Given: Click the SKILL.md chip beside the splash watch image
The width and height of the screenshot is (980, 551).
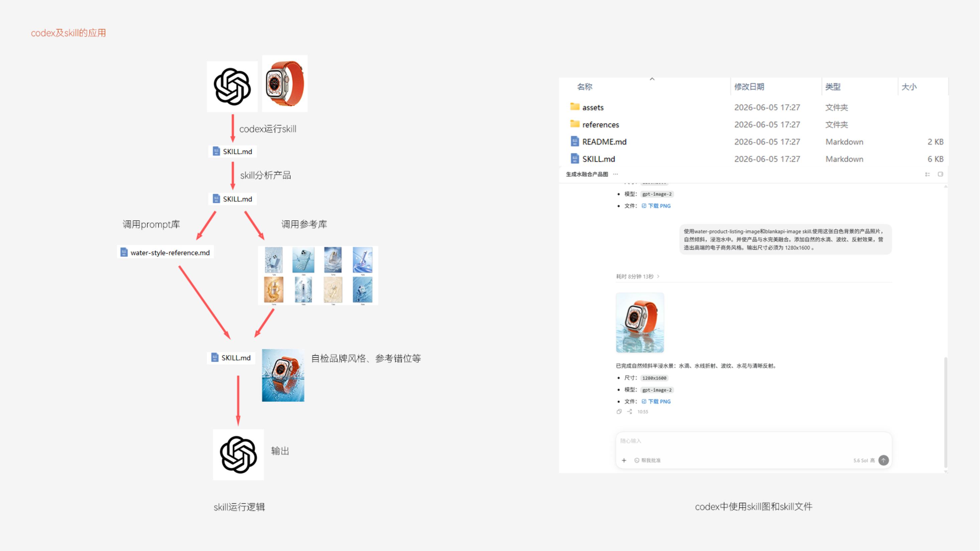Looking at the screenshot, I should [x=231, y=358].
